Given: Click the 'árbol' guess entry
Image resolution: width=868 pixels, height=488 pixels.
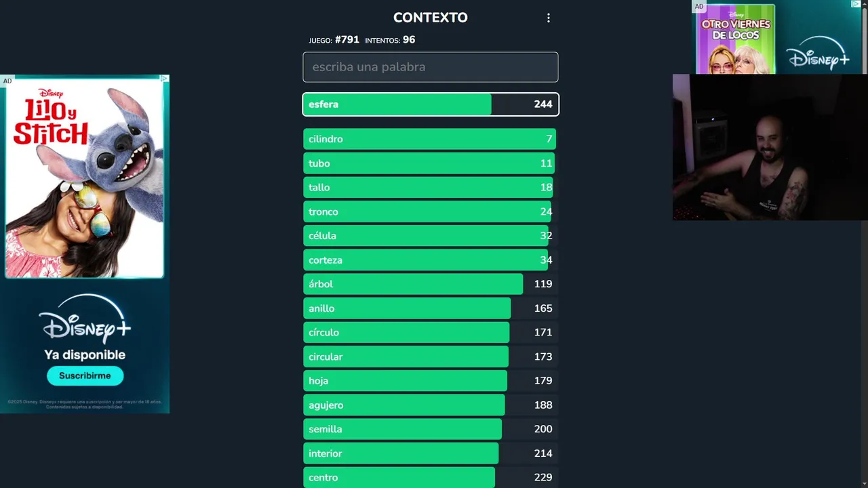Looking at the screenshot, I should [431, 284].
